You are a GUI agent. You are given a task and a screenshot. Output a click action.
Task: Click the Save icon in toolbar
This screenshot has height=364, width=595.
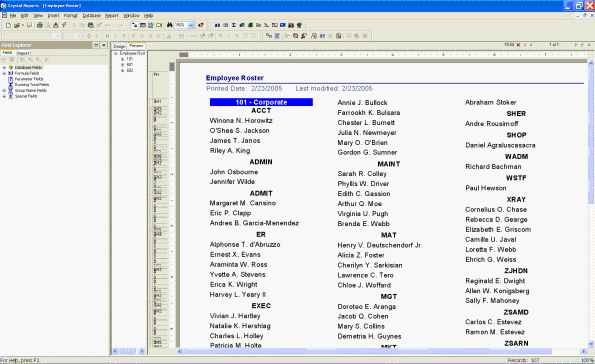tap(29, 25)
